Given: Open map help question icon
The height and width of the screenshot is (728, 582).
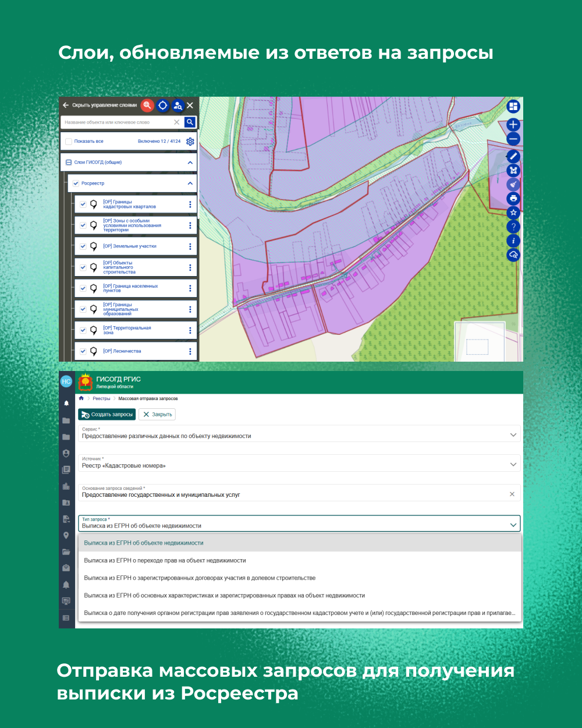Looking at the screenshot, I should (x=513, y=227).
